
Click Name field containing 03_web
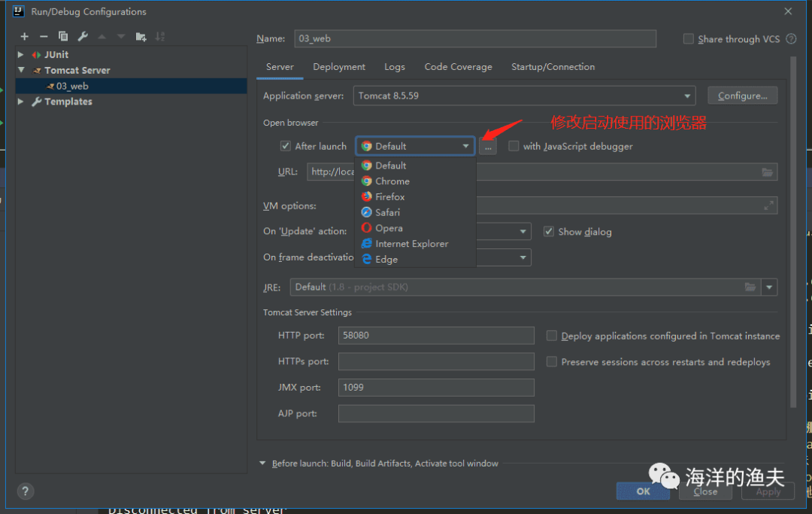tap(475, 39)
